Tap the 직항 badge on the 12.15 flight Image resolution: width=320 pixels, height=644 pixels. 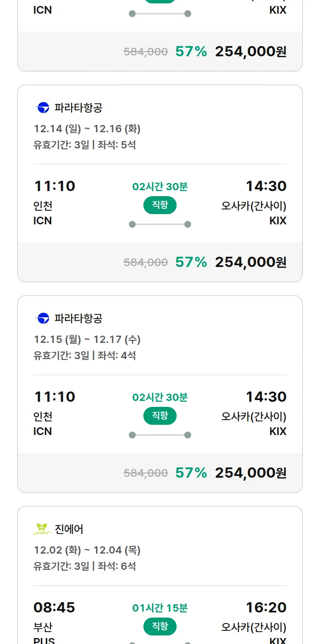(x=160, y=416)
